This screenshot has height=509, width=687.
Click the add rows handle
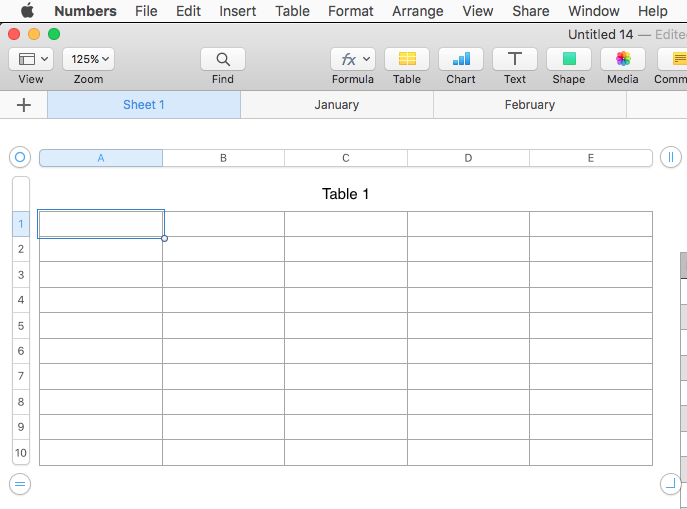pos(20,484)
